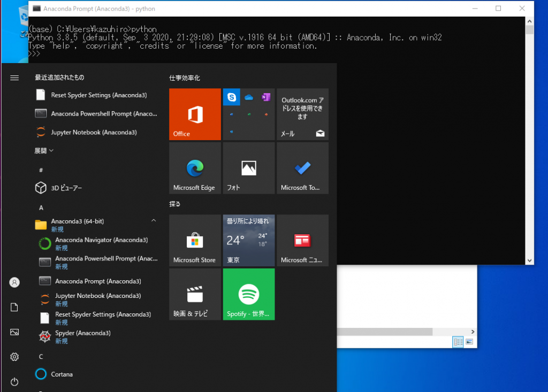Screen dimensions: 548x392
Task: Open Microsoft Store tile
Action: pos(195,241)
